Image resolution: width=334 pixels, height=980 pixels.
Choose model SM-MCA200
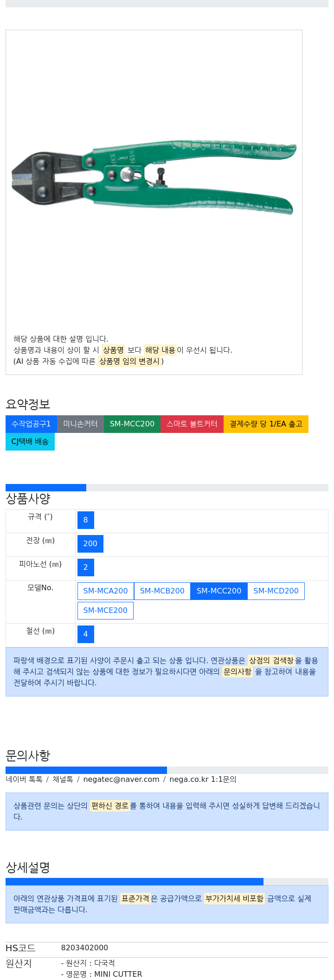(105, 591)
